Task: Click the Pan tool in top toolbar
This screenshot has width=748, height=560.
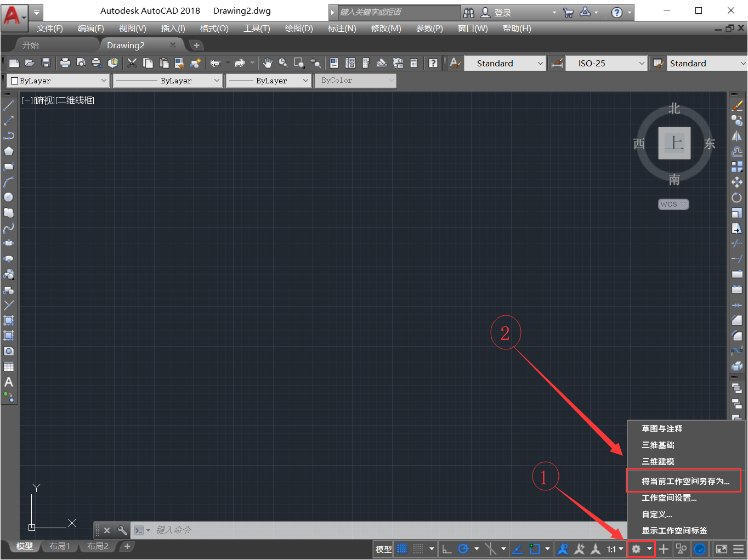Action: [268, 63]
